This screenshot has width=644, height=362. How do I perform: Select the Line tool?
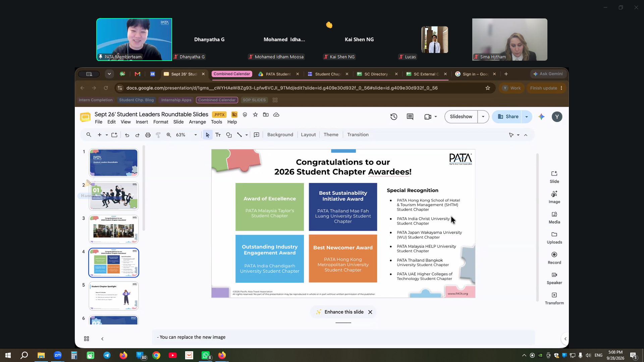239,135
